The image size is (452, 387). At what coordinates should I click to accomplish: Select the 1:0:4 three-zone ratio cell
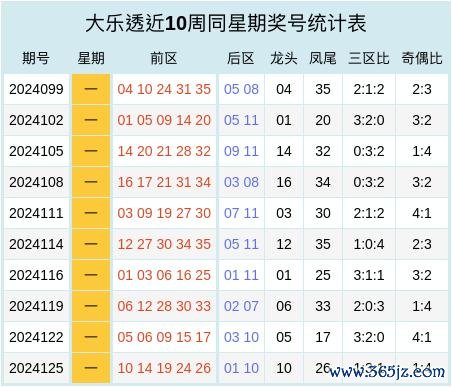point(369,244)
